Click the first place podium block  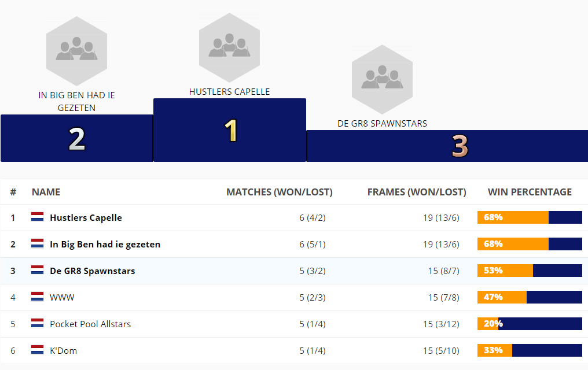(230, 130)
